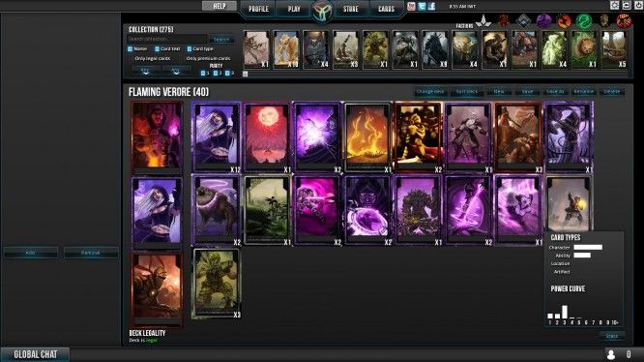Filter by the purple faction icon
This screenshot has height=362, width=644.
(x=543, y=20)
